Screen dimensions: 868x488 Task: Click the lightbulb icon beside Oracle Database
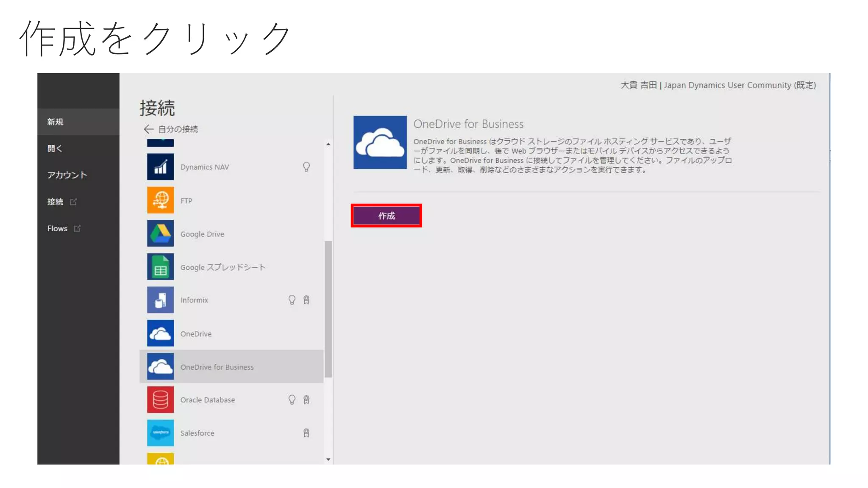tap(292, 399)
